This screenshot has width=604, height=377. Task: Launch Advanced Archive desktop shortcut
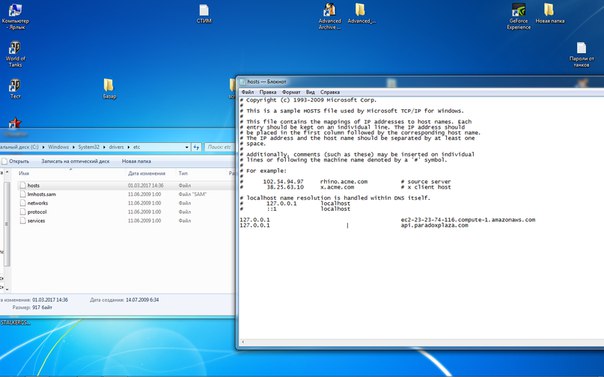click(329, 16)
